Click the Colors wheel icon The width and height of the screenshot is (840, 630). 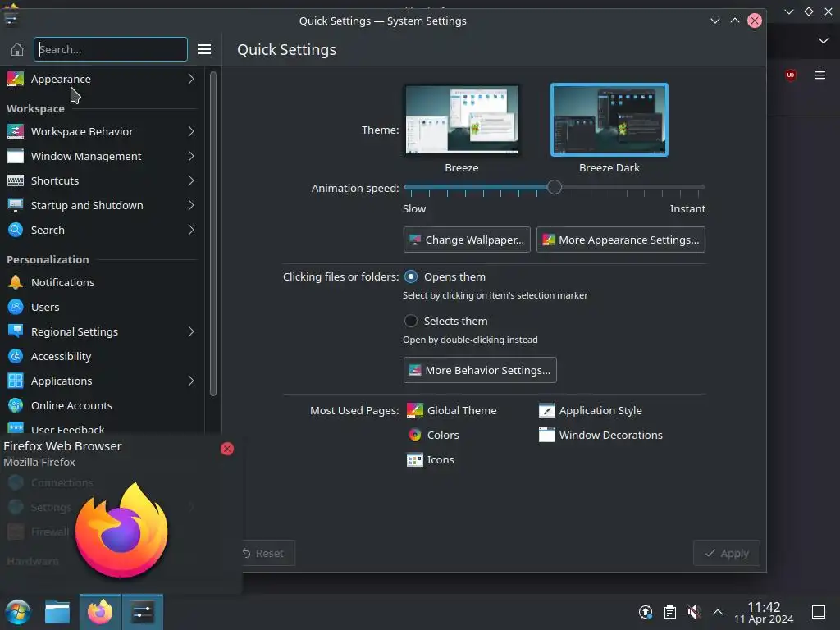(414, 435)
